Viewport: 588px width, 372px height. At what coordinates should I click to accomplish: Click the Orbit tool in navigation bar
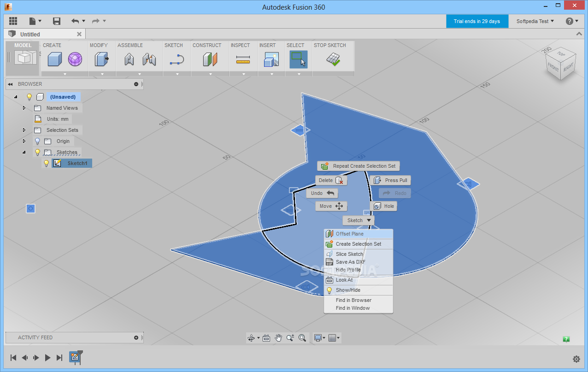coord(252,338)
